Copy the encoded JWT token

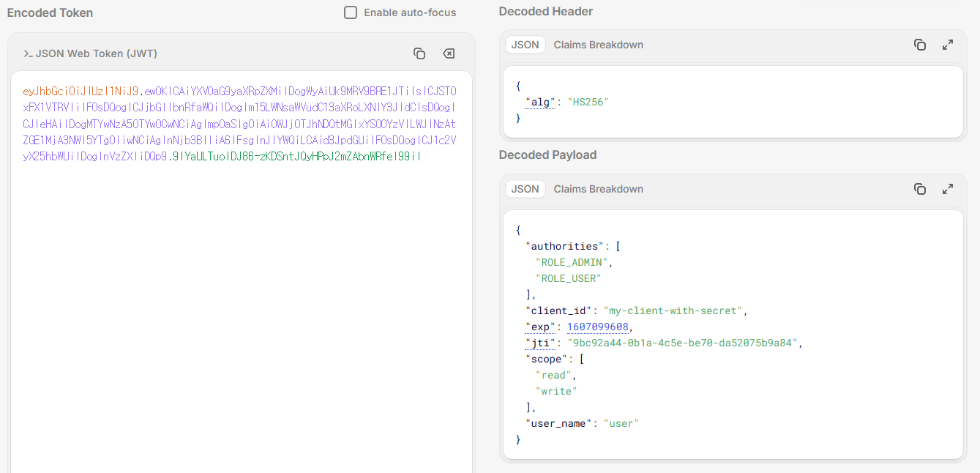point(419,53)
